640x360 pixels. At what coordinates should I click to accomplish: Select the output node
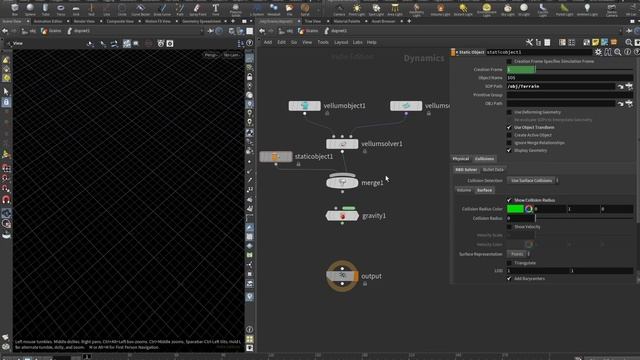[342, 276]
